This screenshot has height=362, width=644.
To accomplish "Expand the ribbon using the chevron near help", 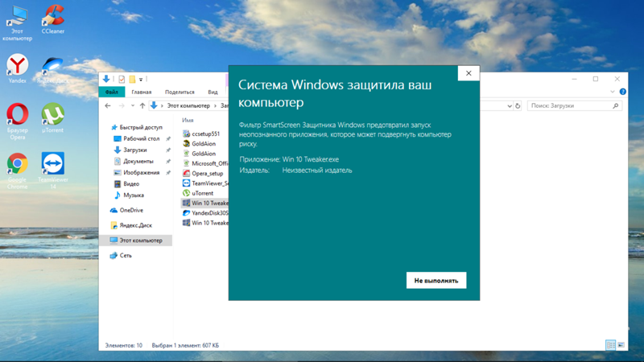I will (x=613, y=92).
